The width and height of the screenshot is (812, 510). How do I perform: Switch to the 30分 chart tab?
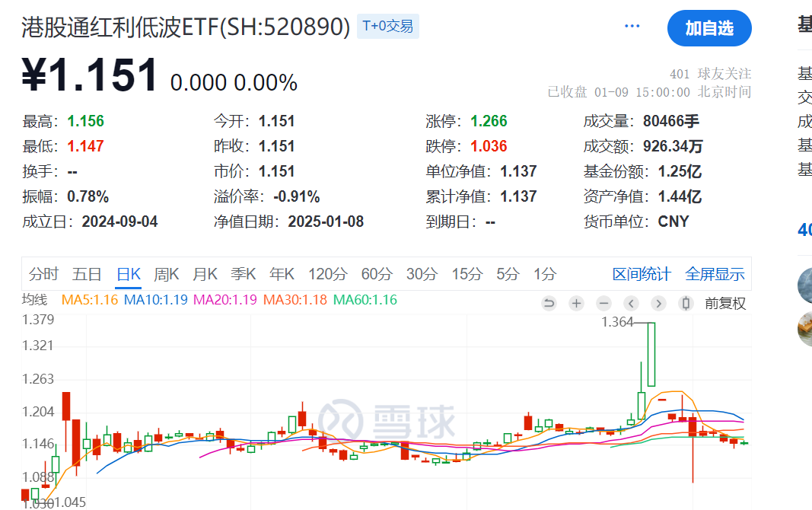(422, 274)
